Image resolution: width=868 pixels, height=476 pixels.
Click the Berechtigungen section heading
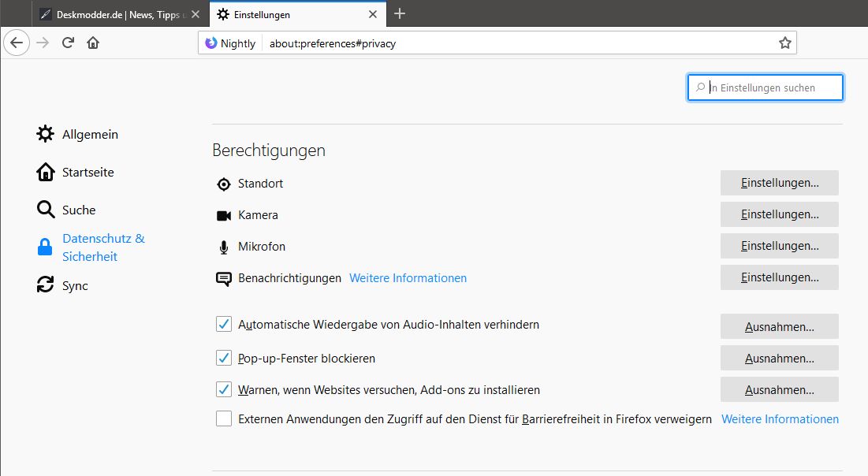point(269,150)
